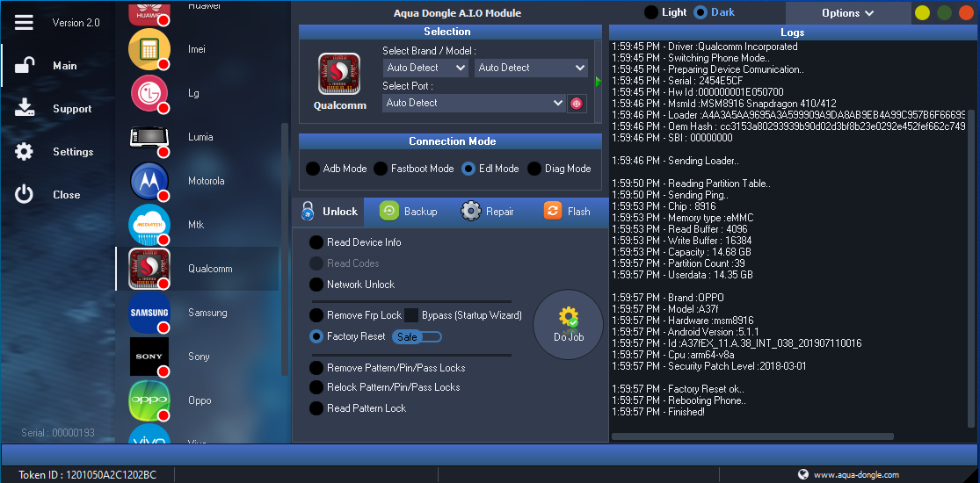Image resolution: width=980 pixels, height=483 pixels.
Task: Choose Adb Mode connection
Action: click(x=313, y=169)
